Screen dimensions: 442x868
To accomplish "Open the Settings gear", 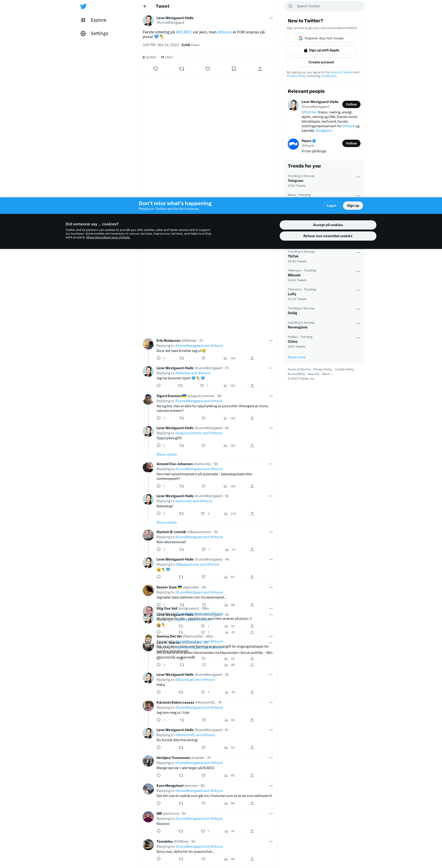I will click(x=83, y=33).
